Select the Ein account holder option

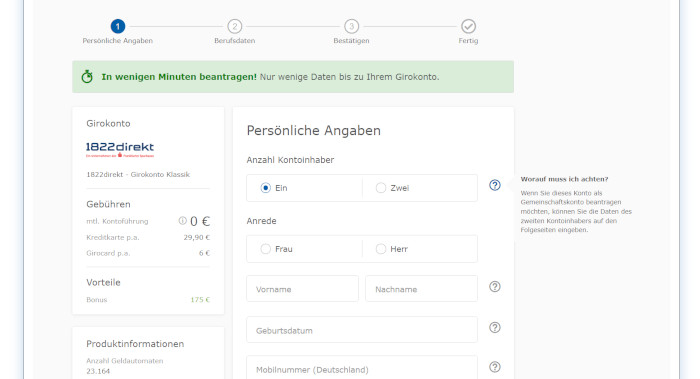[266, 188]
